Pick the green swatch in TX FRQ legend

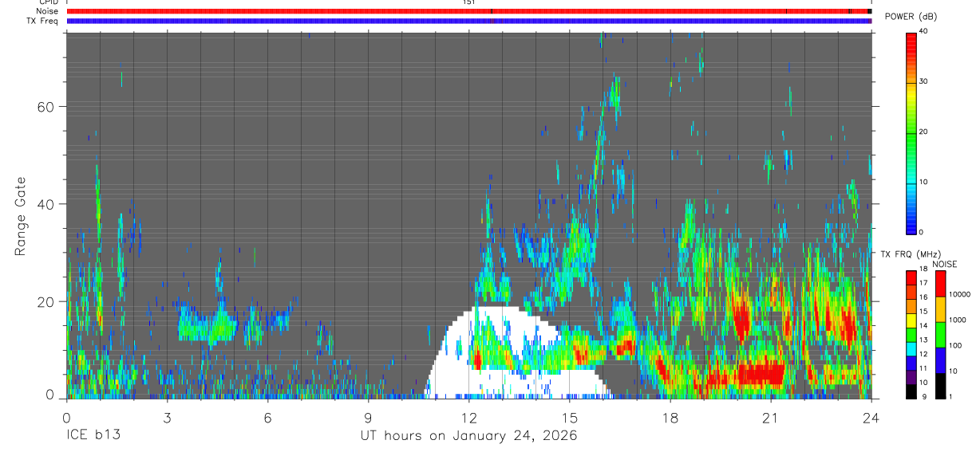tap(911, 335)
